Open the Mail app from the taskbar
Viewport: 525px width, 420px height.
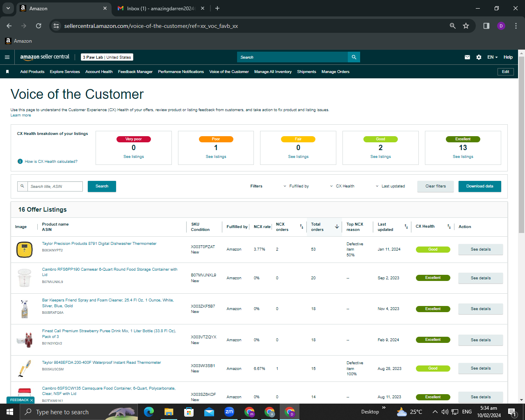(x=209, y=412)
